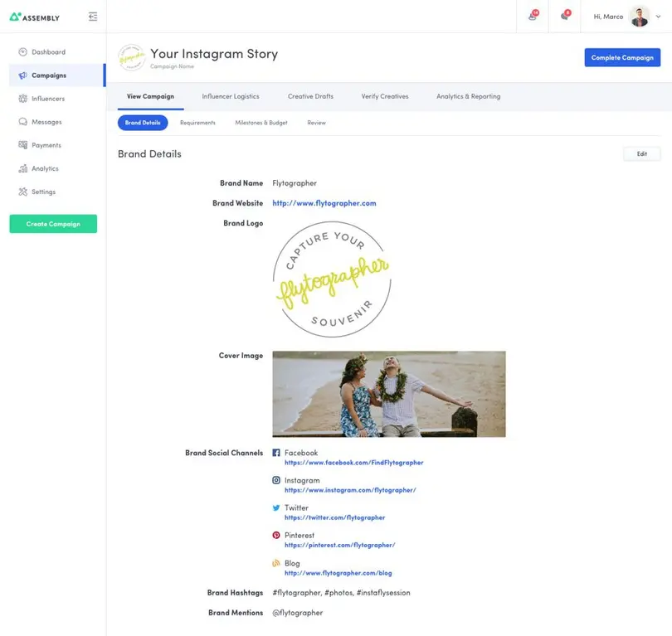672x636 pixels.
Task: Click the Dashboard clock icon in sidebar
Action: pos(23,52)
